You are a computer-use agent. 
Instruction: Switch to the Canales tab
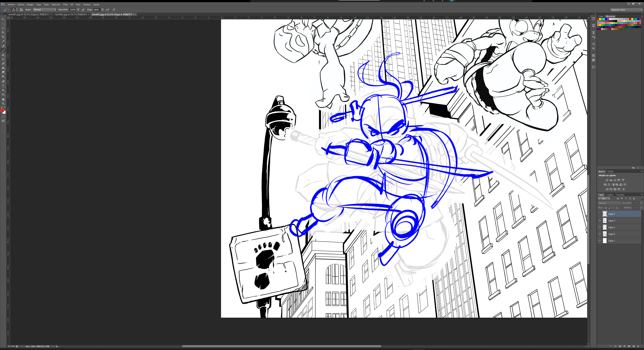pyautogui.click(x=610, y=195)
